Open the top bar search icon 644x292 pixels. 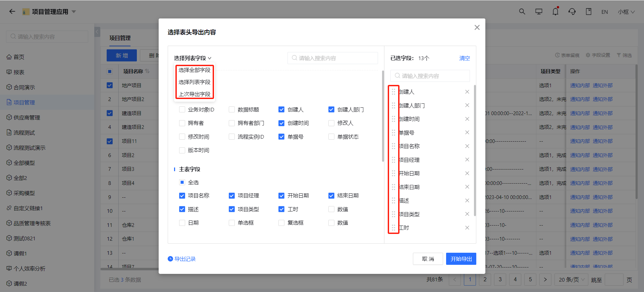click(x=522, y=11)
